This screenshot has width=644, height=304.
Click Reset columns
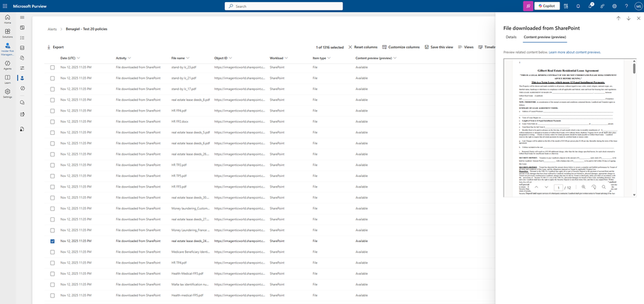click(x=362, y=48)
